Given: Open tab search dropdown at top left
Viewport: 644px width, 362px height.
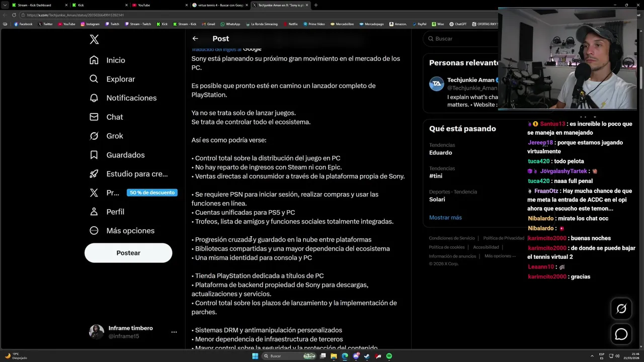Looking at the screenshot, I should pyautogui.click(x=5, y=5).
